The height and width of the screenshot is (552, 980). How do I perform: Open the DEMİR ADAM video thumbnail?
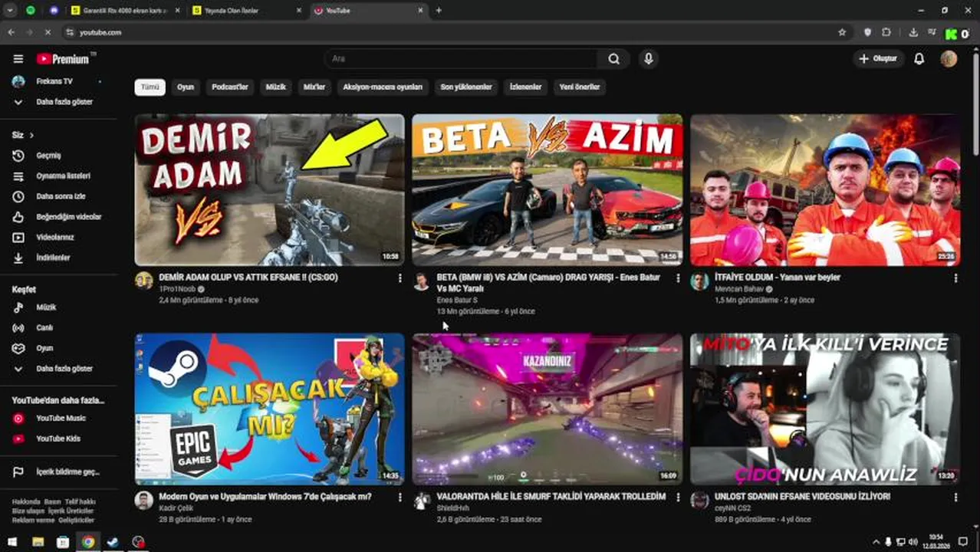pos(269,190)
